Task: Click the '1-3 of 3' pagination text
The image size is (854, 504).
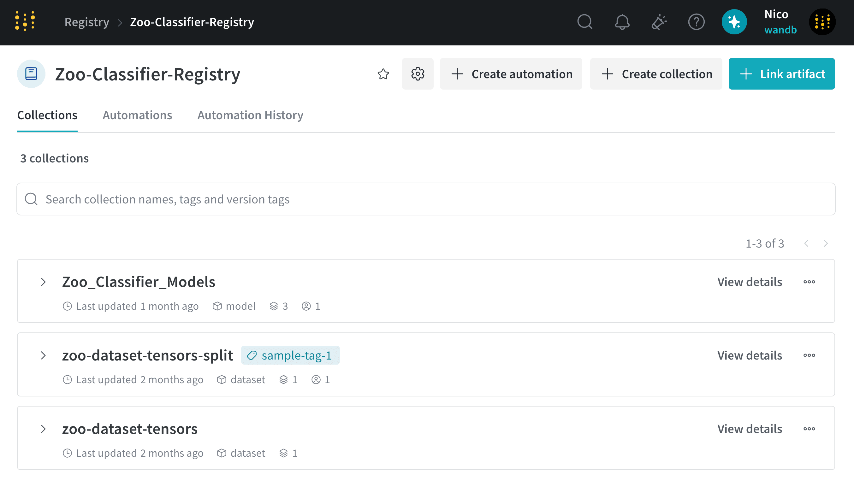Action: coord(765,243)
